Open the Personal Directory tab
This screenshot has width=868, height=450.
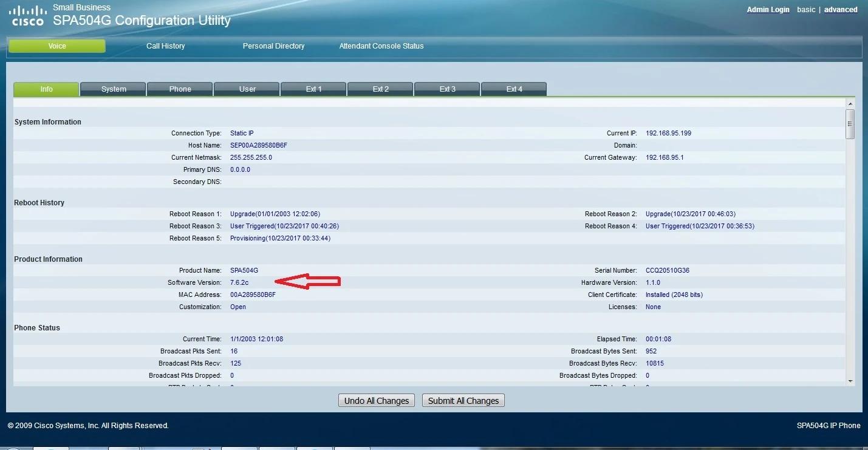[x=274, y=46]
